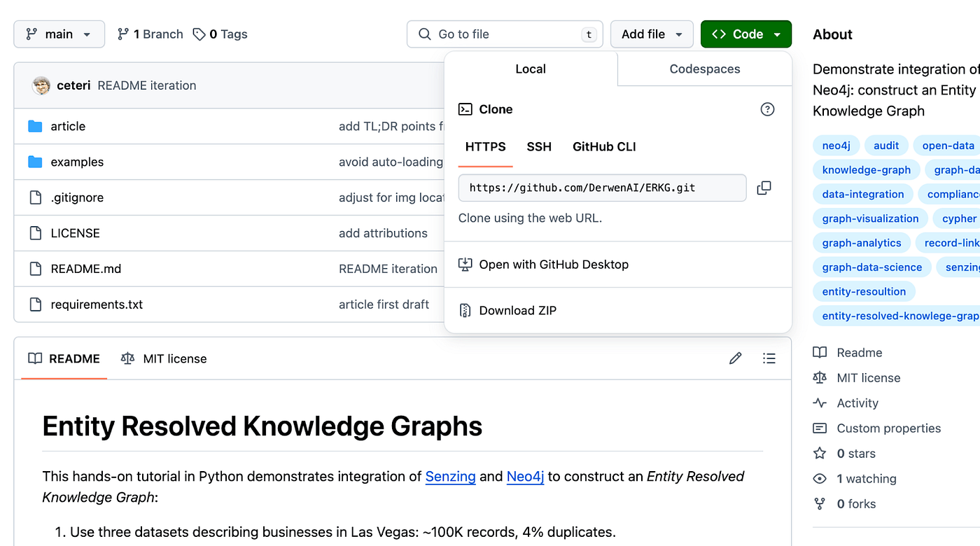Select the SSH clone option
The image size is (980, 546).
click(539, 147)
